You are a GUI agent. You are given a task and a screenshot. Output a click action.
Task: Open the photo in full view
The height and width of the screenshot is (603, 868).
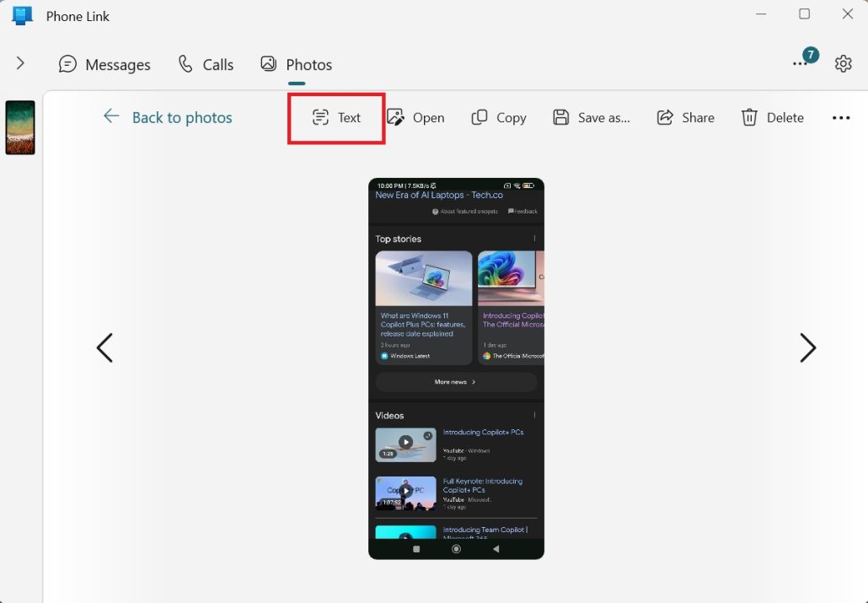click(x=416, y=117)
